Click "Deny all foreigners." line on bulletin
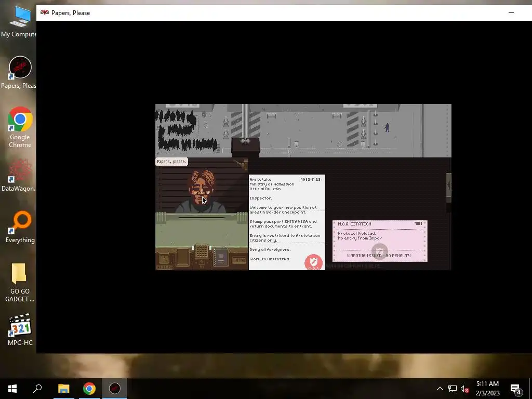The width and height of the screenshot is (532, 399). click(270, 250)
